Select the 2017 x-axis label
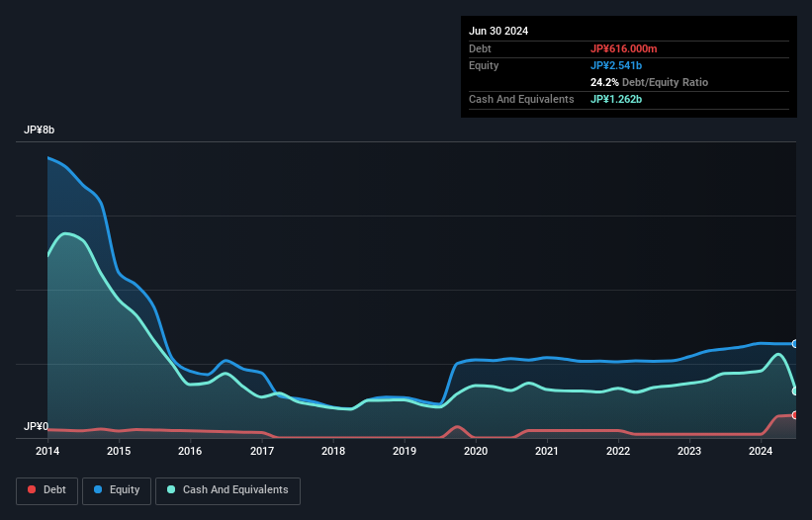812x520 pixels. pos(262,451)
